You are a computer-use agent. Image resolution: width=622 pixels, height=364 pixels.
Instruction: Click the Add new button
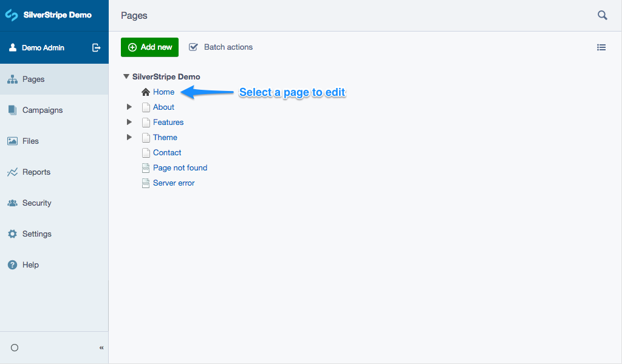point(149,47)
